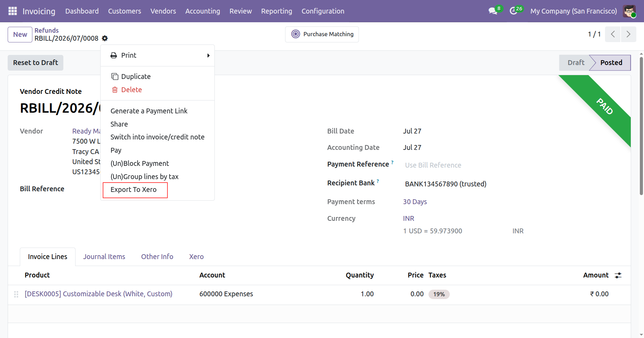Open the conversations chat icon
The height and width of the screenshot is (338, 644).
coord(493,11)
